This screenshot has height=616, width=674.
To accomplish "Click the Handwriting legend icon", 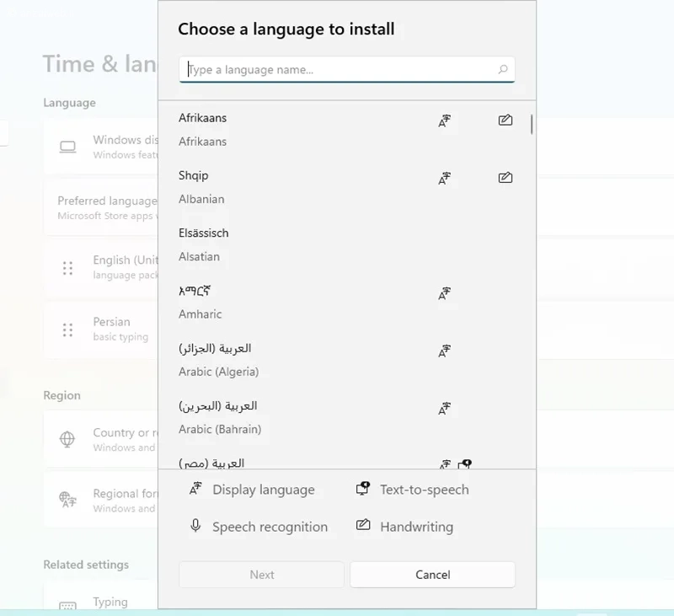I will click(363, 525).
